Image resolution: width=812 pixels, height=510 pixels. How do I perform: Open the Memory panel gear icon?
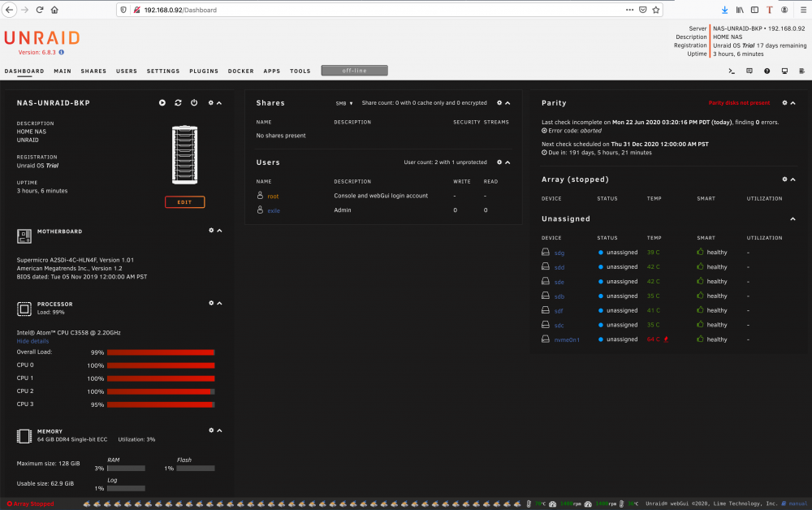click(211, 430)
